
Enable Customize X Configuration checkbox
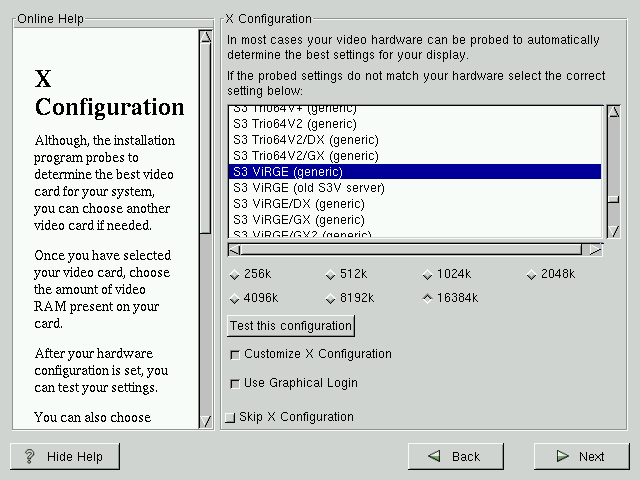(235, 354)
